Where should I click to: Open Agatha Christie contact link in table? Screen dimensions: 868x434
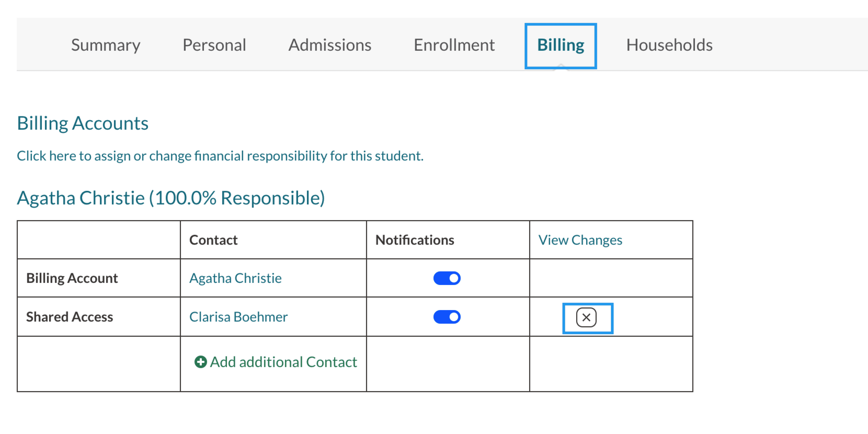(235, 278)
